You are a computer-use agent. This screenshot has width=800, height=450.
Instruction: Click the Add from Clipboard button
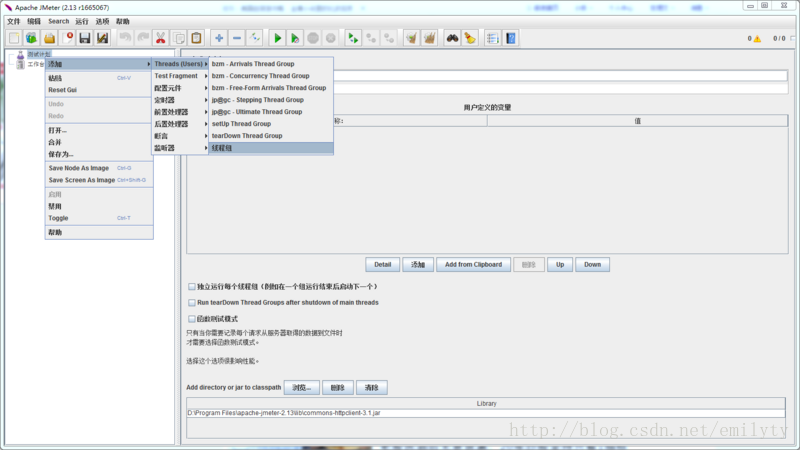pyautogui.click(x=473, y=265)
